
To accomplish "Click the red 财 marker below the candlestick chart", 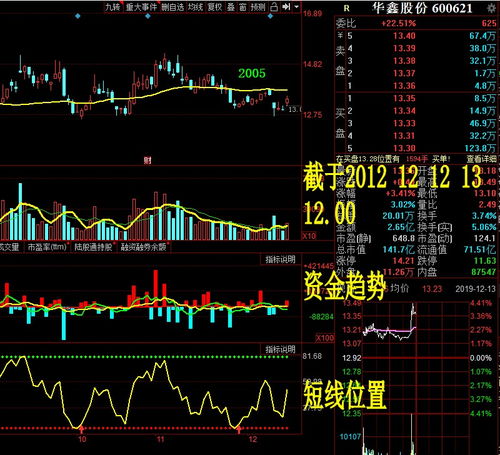I will (x=148, y=161).
